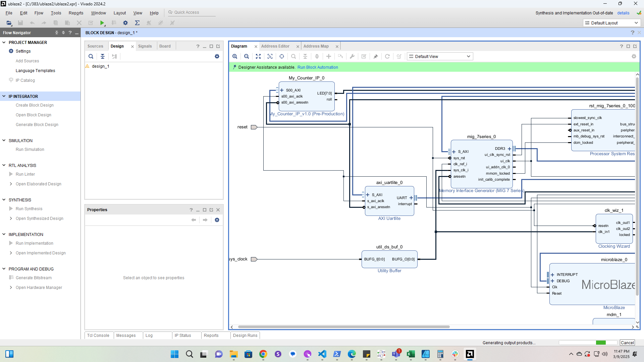The width and height of the screenshot is (644, 362).
Task: Cancel generating output products
Action: 627,343
